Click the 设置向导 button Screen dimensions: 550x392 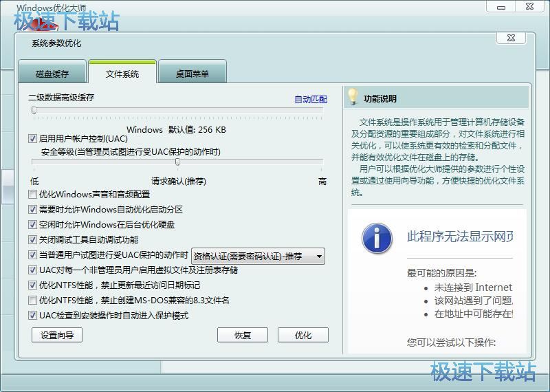point(57,335)
